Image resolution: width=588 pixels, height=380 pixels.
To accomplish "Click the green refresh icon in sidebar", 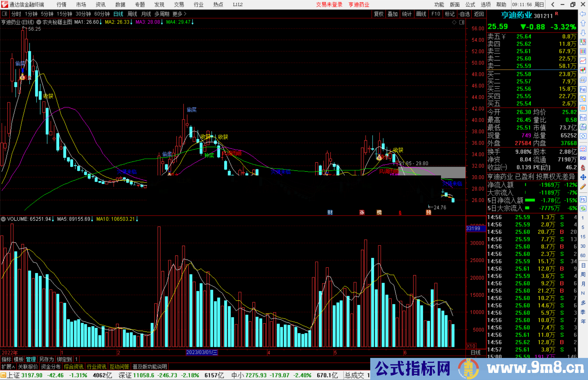I will click(x=583, y=209).
